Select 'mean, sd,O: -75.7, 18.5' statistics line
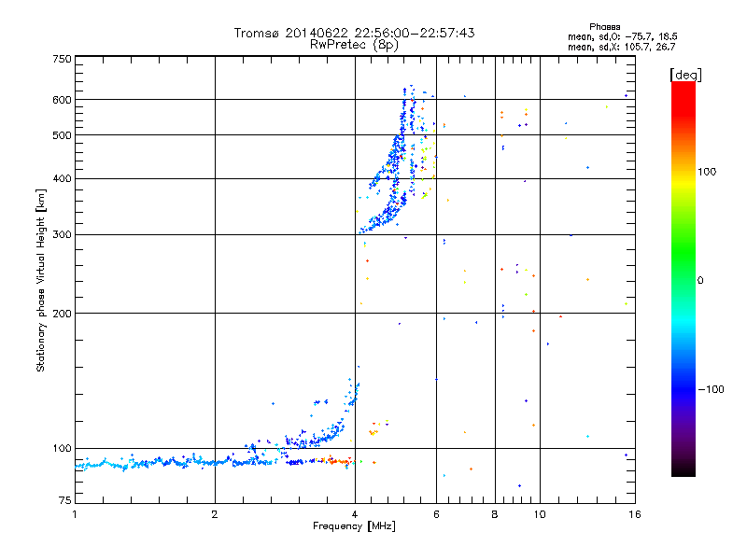The height and width of the screenshot is (560, 747). point(622,36)
